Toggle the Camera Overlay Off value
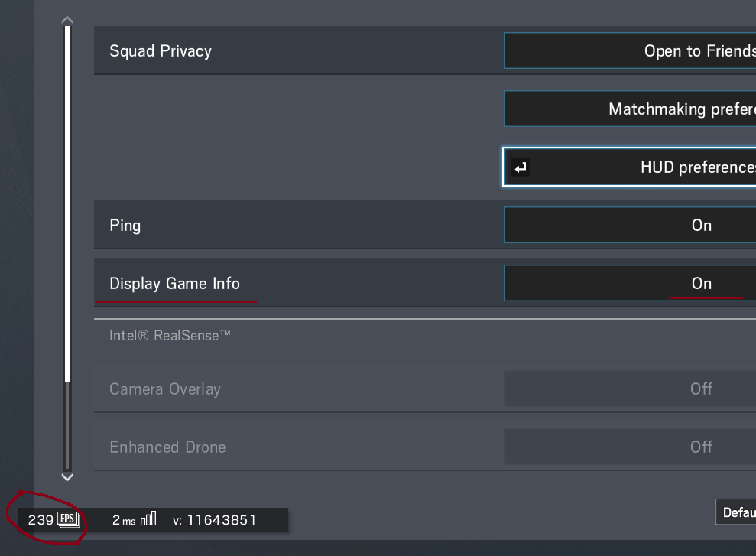The height and width of the screenshot is (556, 756). (x=701, y=389)
